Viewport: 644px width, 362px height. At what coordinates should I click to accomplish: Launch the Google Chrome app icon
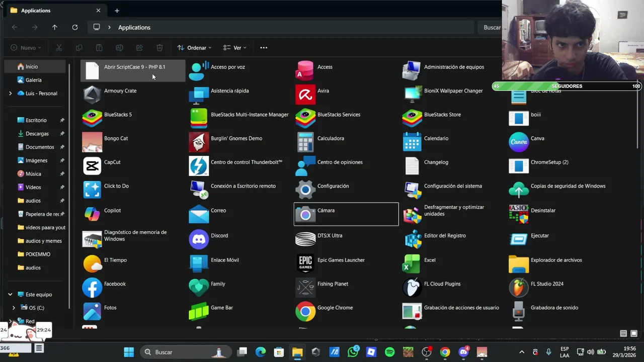pyautogui.click(x=305, y=311)
